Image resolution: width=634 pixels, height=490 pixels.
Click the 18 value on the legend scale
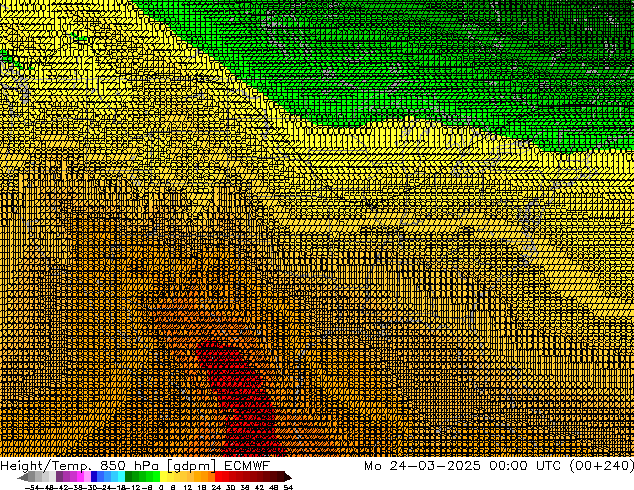(202, 488)
